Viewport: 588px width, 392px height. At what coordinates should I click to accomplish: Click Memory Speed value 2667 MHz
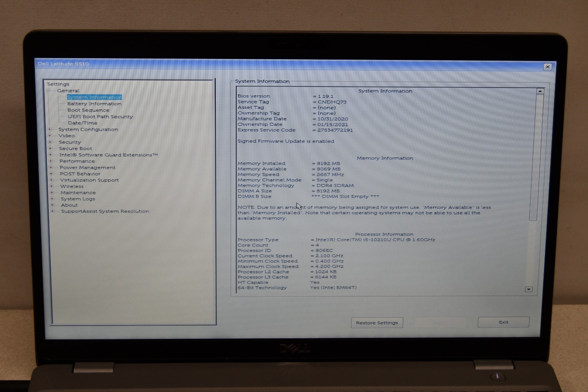pyautogui.click(x=330, y=175)
